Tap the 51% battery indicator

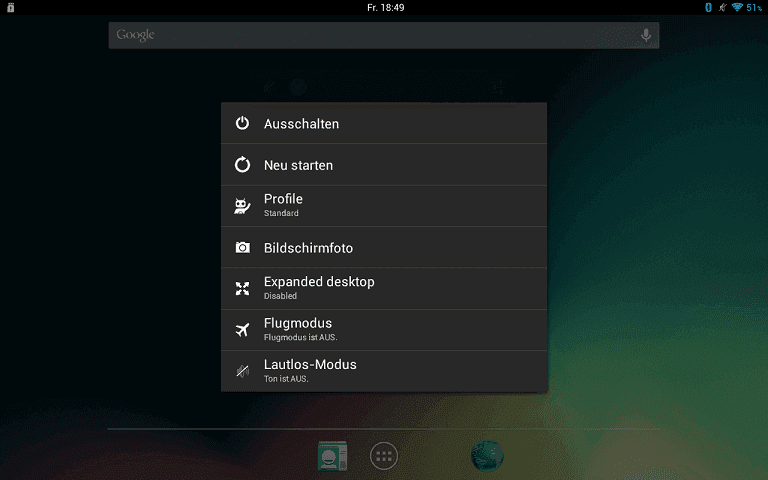click(x=754, y=7)
